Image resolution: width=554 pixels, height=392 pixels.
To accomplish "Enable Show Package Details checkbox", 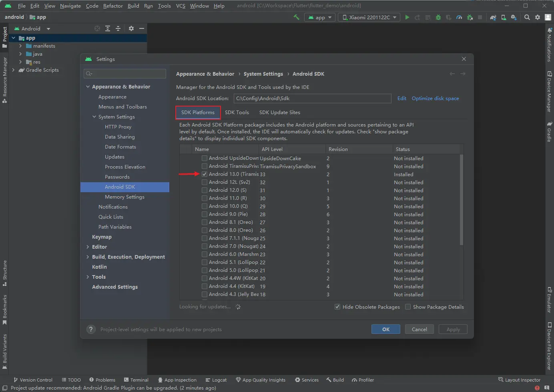I will (408, 307).
